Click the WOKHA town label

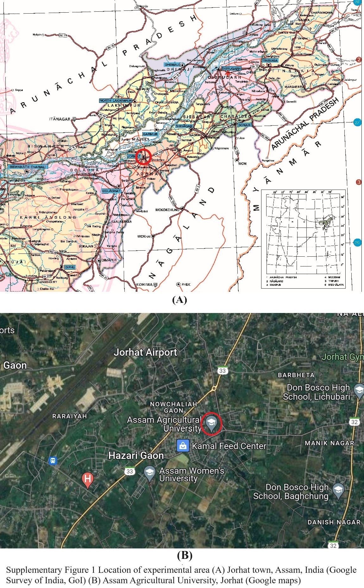pyautogui.click(x=144, y=236)
